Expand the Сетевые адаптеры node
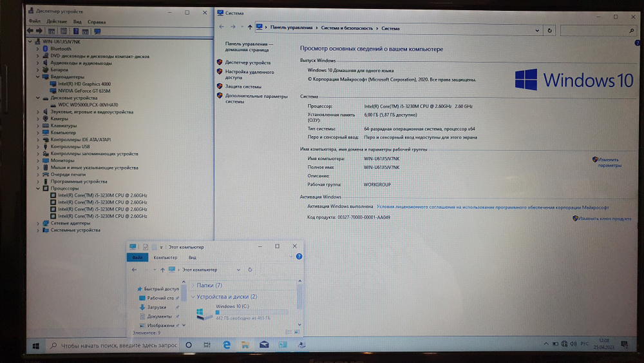 38,223
